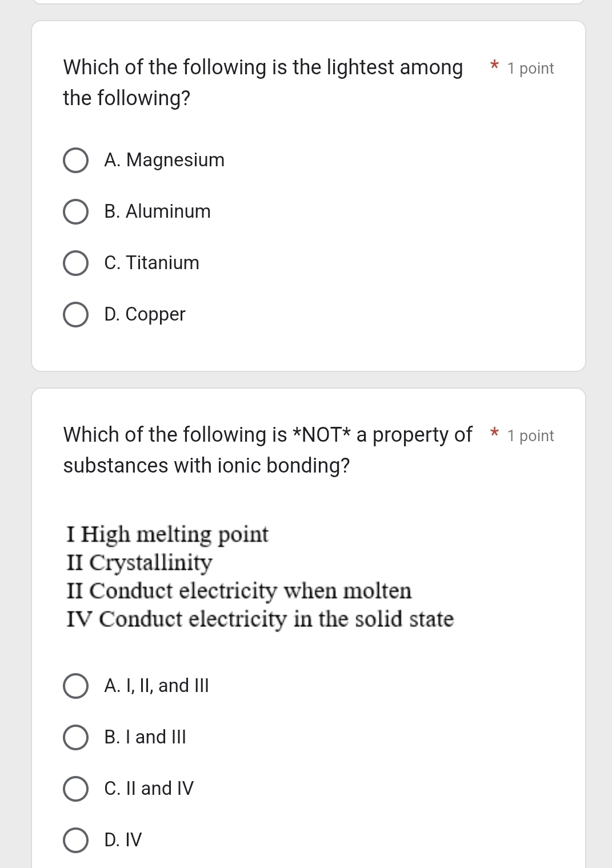Image resolution: width=612 pixels, height=868 pixels.
Task: Mark the D. Copper radio button
Action: tap(75, 315)
